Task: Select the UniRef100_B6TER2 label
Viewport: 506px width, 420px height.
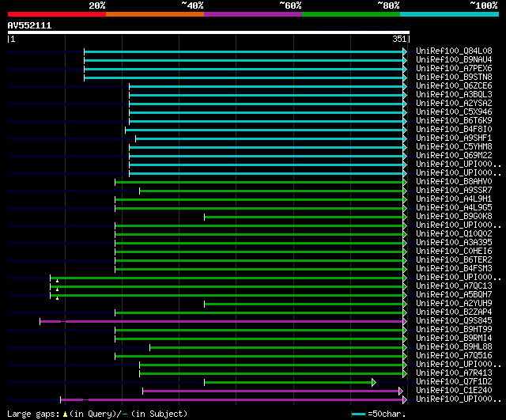Action: coord(454,260)
